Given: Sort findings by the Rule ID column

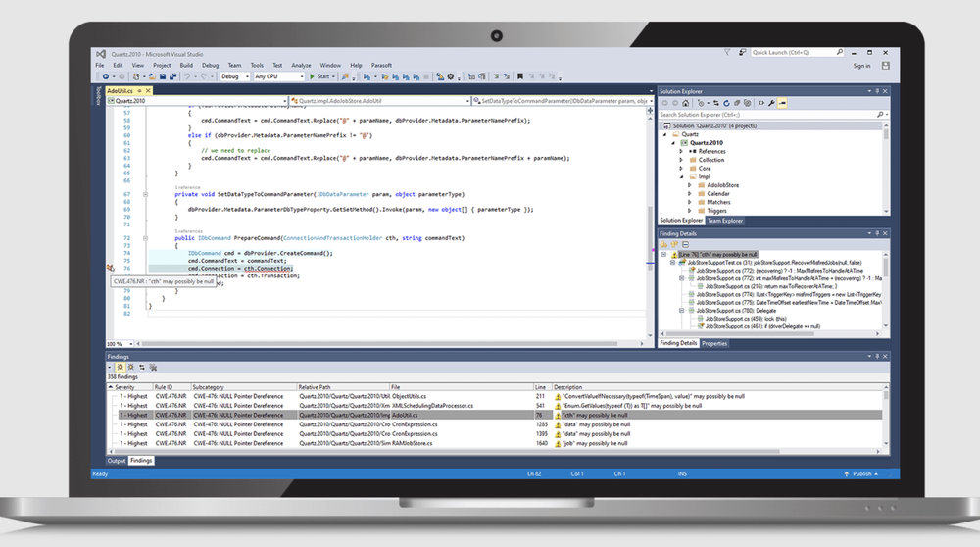Looking at the screenshot, I should click(171, 387).
